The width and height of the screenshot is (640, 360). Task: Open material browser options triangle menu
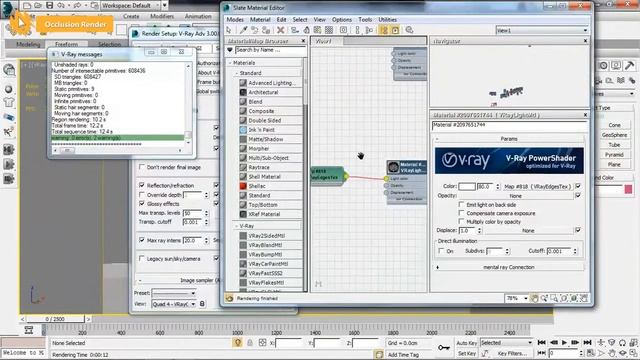point(230,50)
